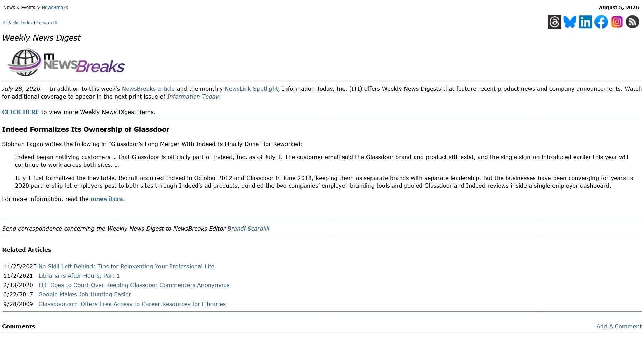Click the Comments heading

(18, 326)
